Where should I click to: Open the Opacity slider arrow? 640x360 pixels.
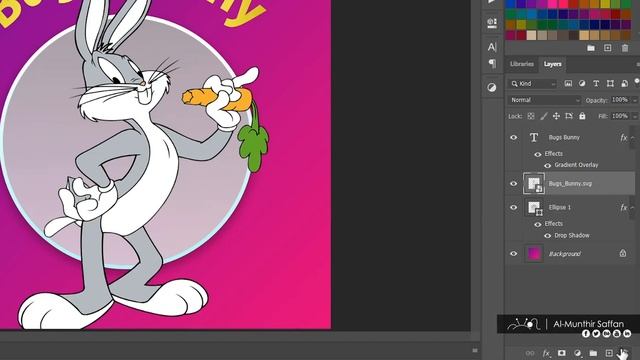[x=635, y=100]
